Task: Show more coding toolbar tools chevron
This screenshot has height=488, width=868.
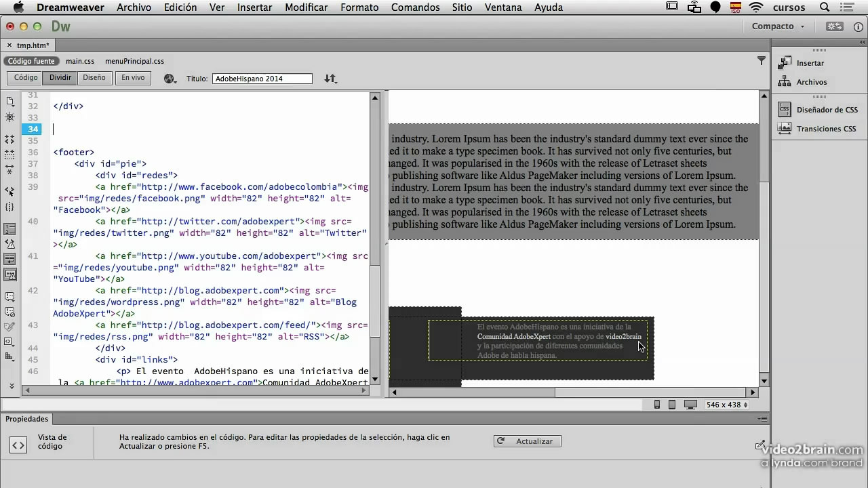Action: (11, 385)
